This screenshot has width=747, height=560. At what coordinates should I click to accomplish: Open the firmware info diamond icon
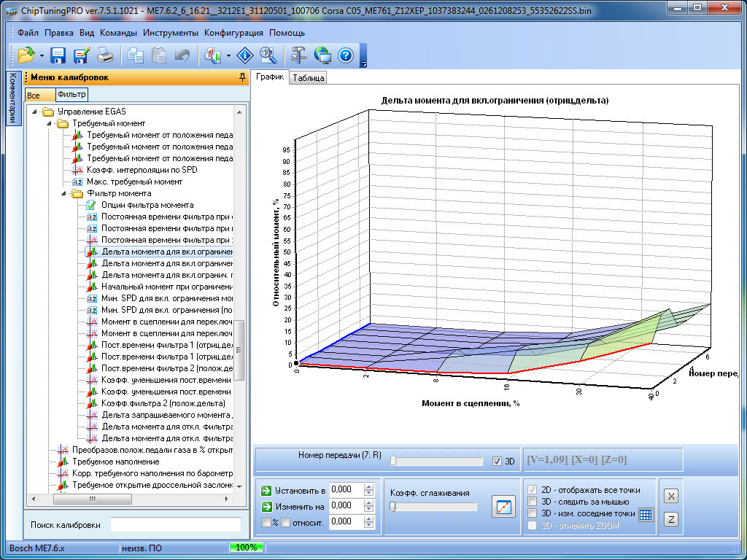[245, 55]
